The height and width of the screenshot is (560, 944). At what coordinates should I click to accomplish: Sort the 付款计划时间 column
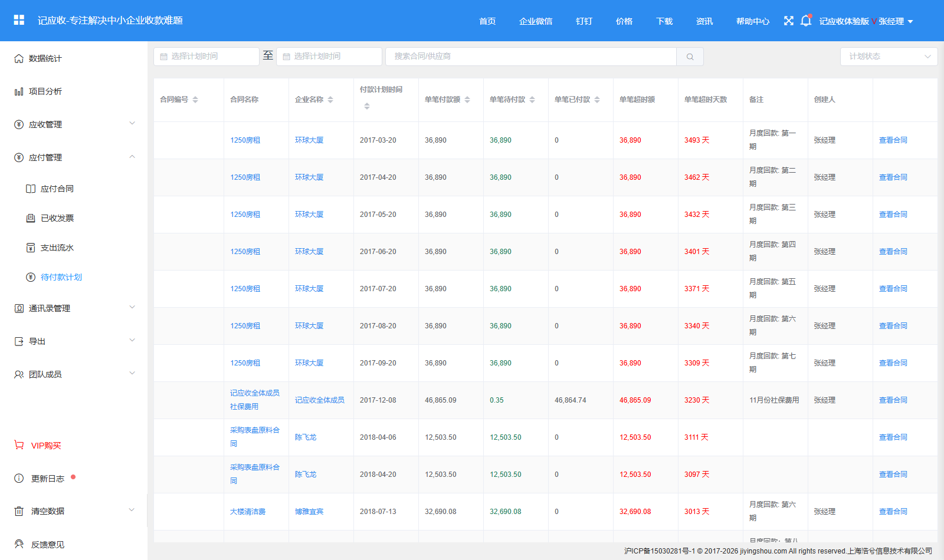[x=367, y=106]
